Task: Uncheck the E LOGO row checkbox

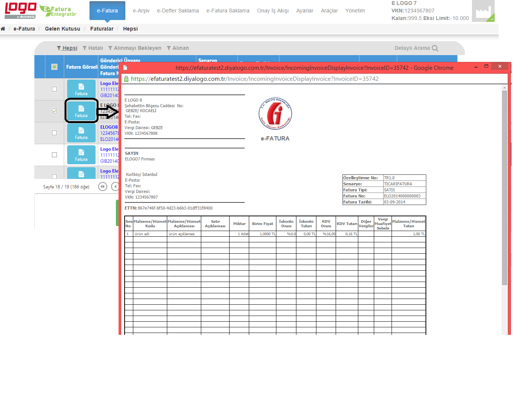Action: click(x=54, y=111)
